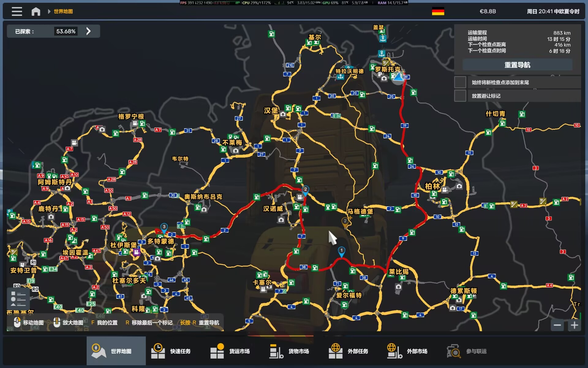
Task: Open the hamburger main menu
Action: 17,12
